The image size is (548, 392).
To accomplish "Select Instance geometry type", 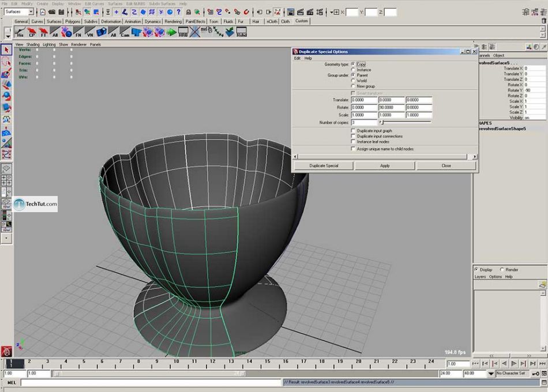I will coord(353,70).
